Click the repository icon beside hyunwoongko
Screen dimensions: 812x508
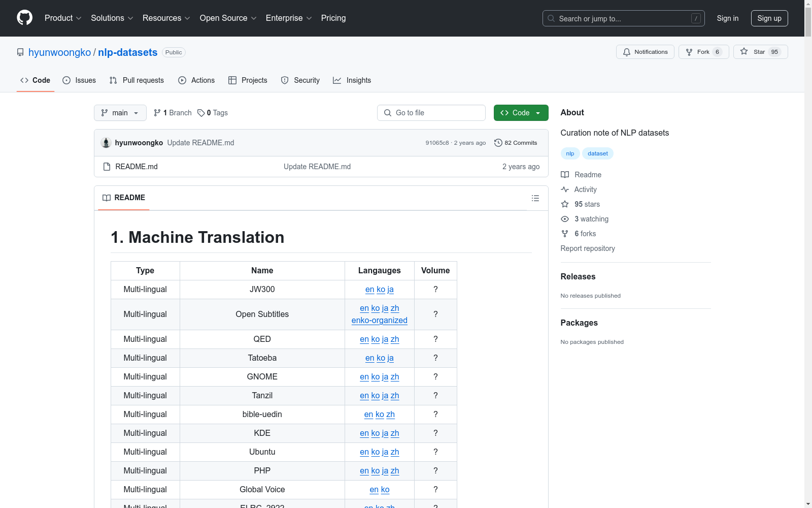(20, 52)
